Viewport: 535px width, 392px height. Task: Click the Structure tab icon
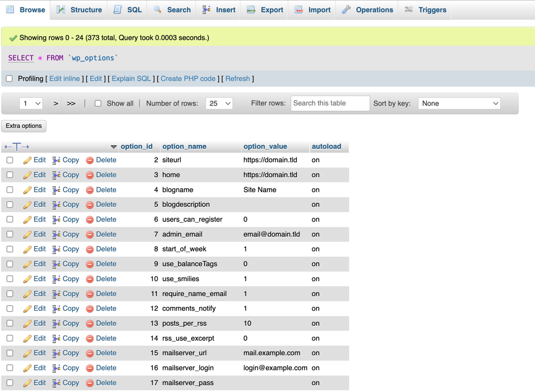pos(61,9)
